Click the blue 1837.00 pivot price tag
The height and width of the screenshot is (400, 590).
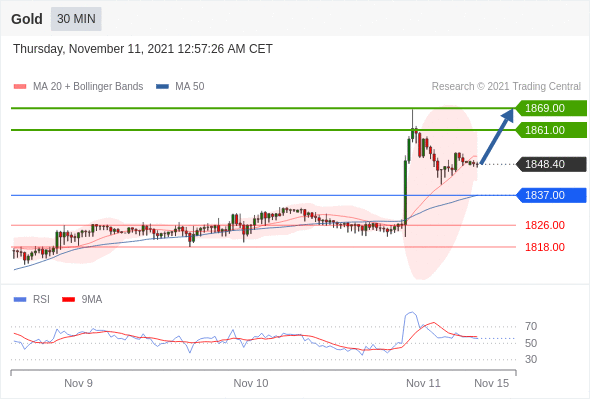click(x=551, y=195)
